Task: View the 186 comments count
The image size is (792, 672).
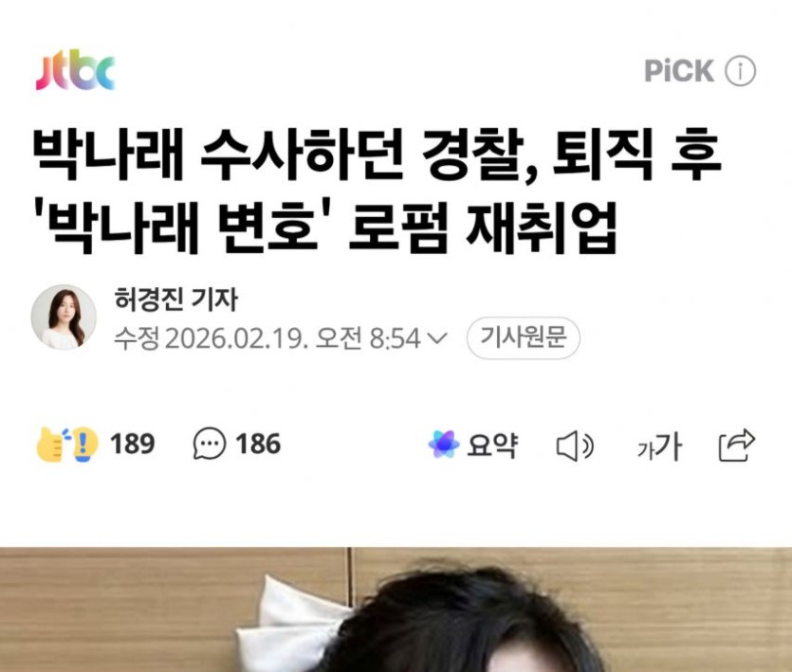Action: 258,445
